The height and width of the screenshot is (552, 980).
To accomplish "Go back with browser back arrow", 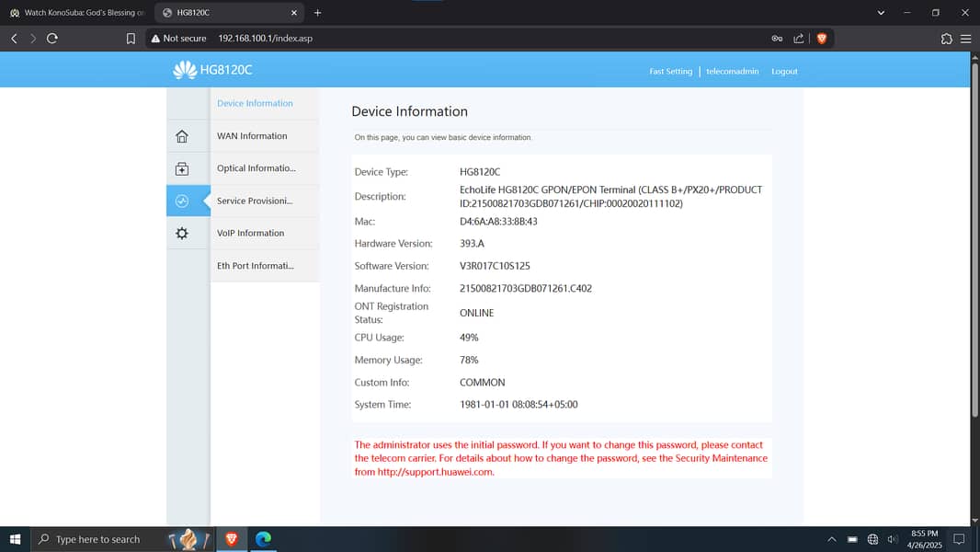I will [14, 38].
